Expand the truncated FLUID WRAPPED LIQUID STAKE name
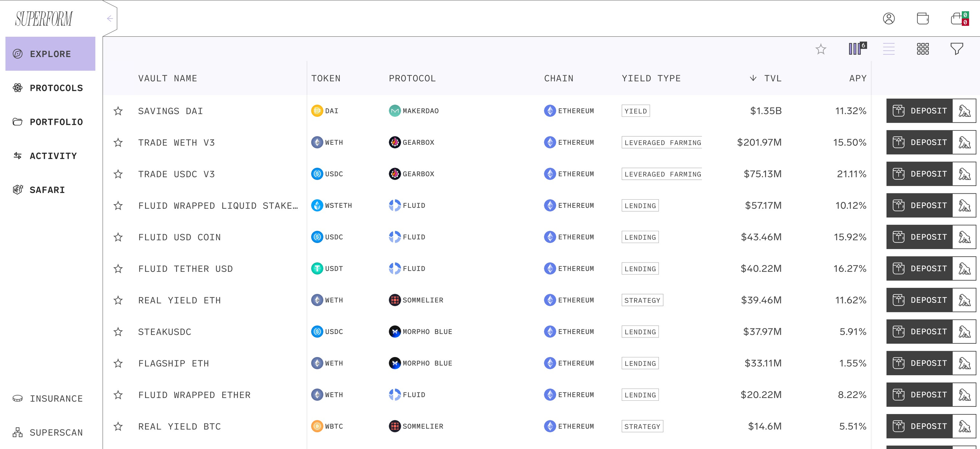The width and height of the screenshot is (980, 449). coord(218,205)
